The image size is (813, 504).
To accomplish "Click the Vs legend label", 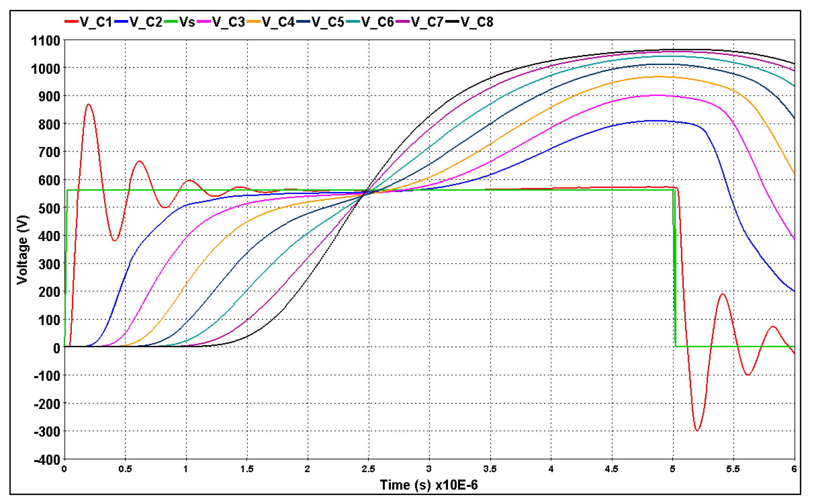I will pyautogui.click(x=187, y=22).
